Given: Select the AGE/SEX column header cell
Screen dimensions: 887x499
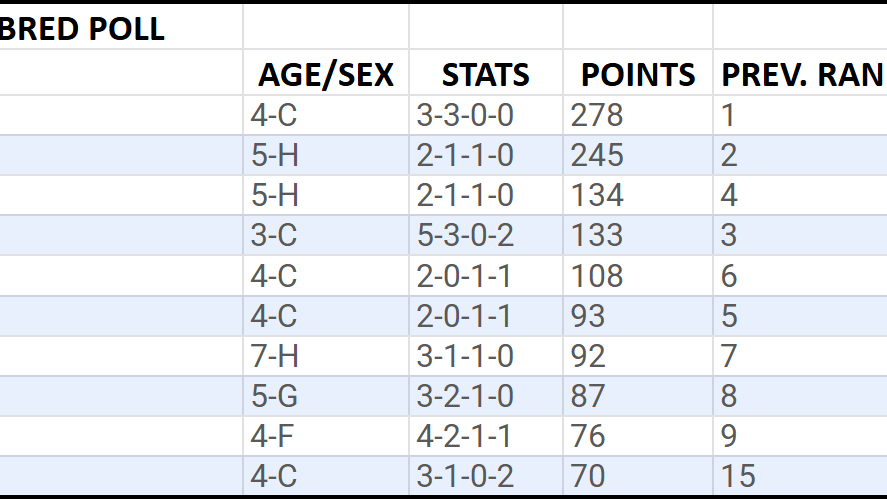Looking at the screenshot, I should click(x=326, y=72).
